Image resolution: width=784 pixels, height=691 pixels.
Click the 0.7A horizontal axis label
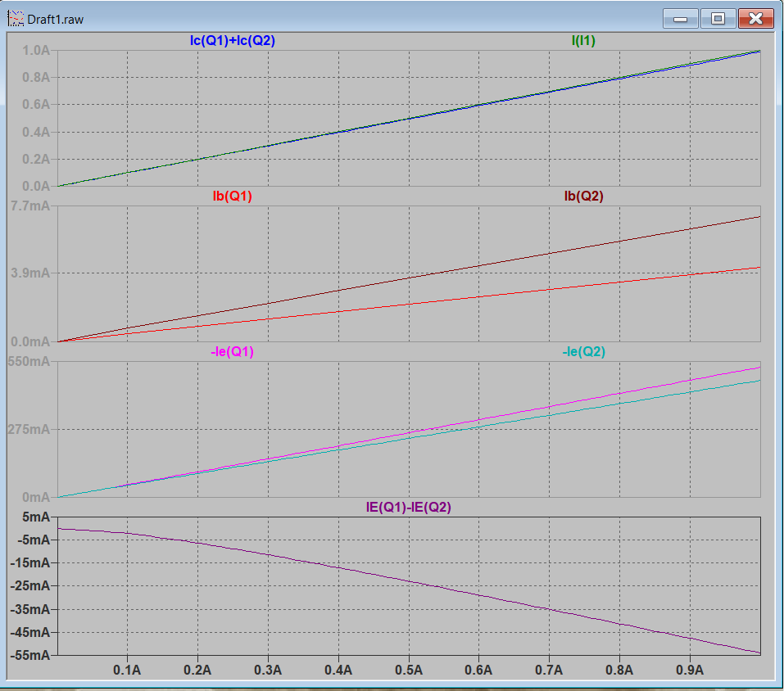point(549,670)
